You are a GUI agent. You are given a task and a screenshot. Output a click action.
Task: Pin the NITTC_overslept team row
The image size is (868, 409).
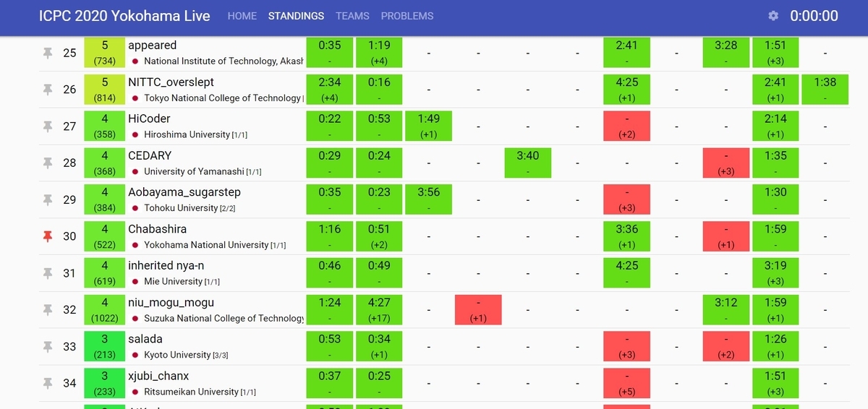tap(48, 90)
